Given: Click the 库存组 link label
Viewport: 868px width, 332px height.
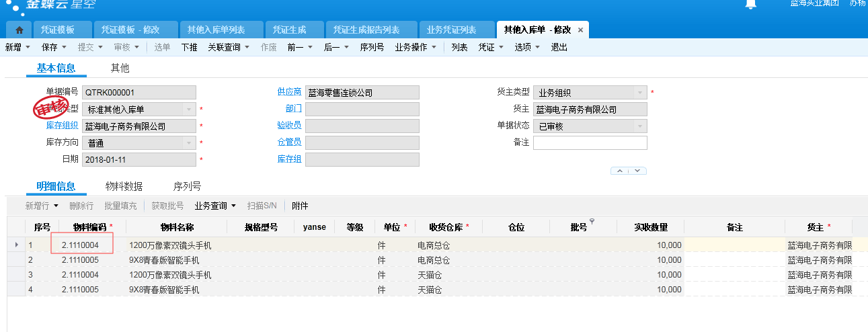Looking at the screenshot, I should [x=289, y=159].
